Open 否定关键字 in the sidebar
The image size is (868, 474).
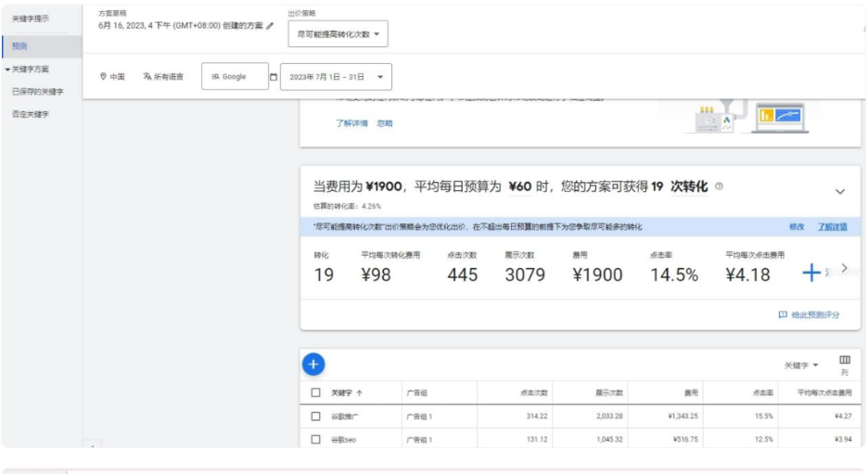point(31,115)
